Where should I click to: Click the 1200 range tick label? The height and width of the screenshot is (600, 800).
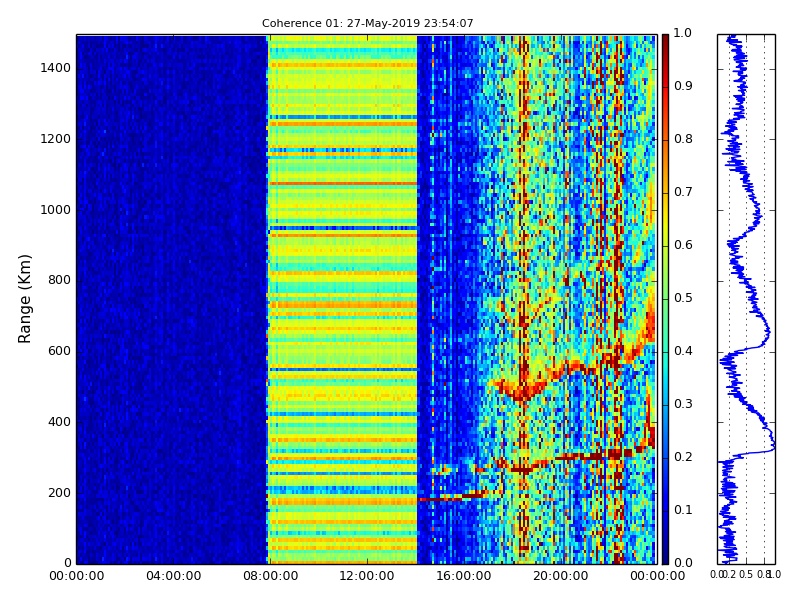[x=56, y=139]
